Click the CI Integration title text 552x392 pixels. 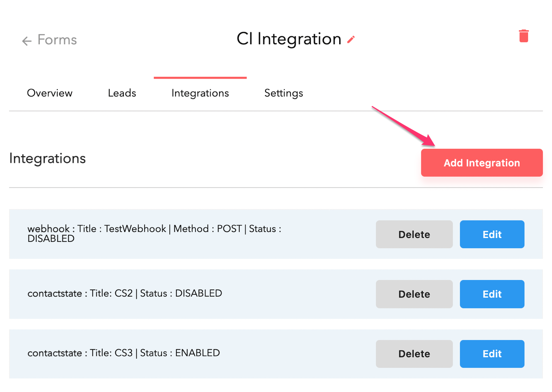tap(289, 39)
